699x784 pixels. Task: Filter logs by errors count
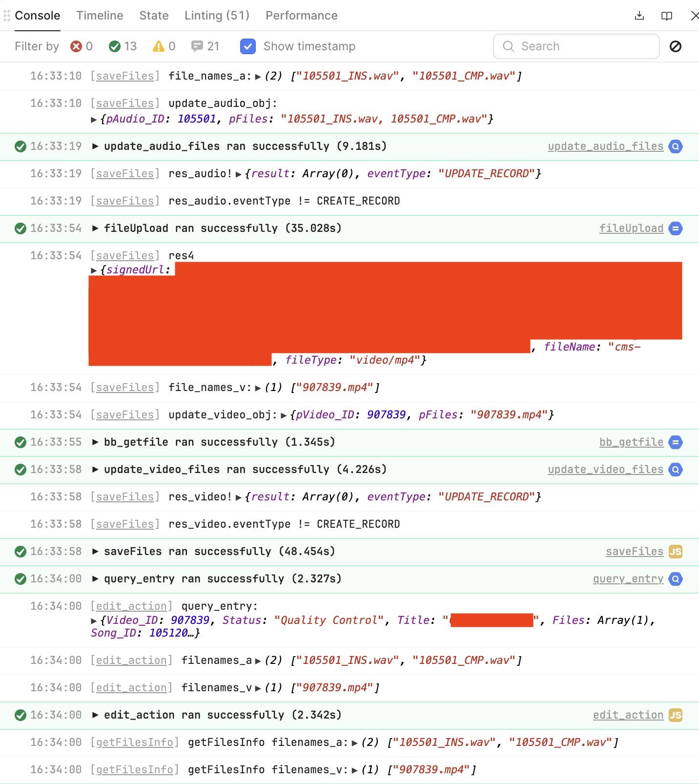[x=81, y=46]
